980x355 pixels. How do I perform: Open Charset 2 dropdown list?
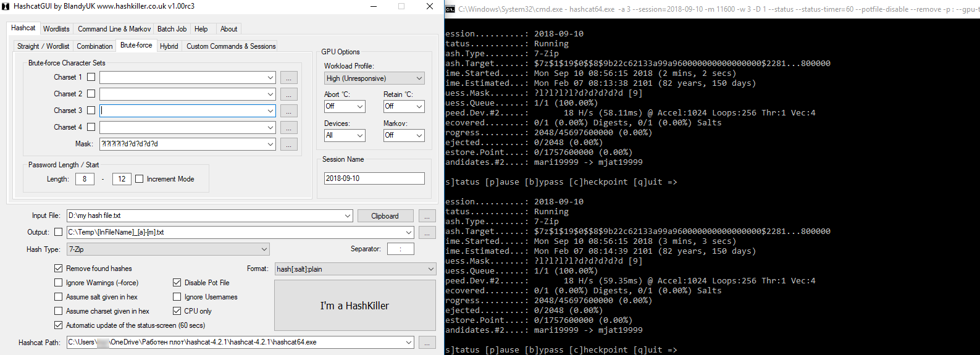click(270, 94)
